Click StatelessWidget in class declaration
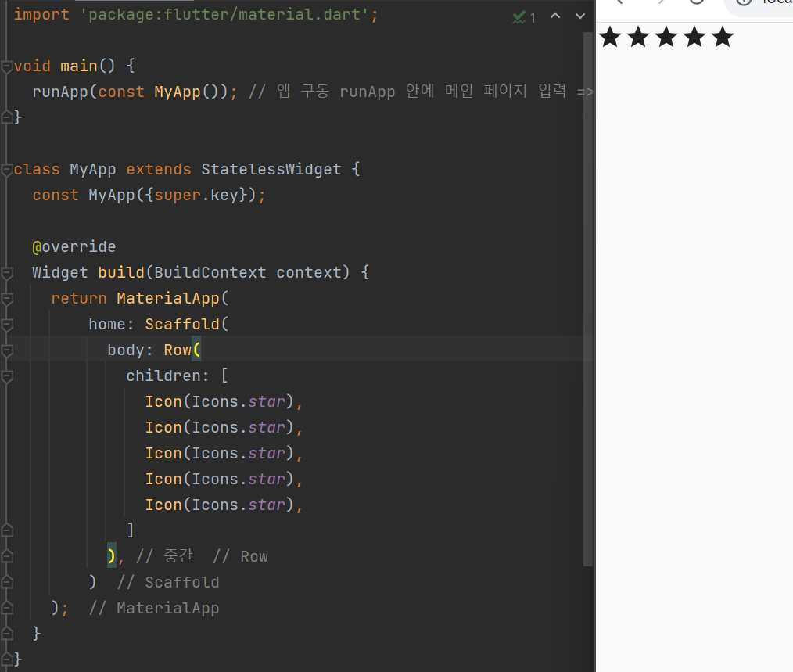Image resolution: width=793 pixels, height=672 pixels. [271, 170]
